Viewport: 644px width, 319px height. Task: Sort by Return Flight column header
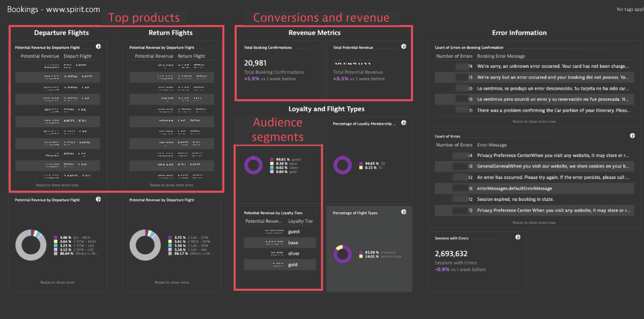[191, 56]
